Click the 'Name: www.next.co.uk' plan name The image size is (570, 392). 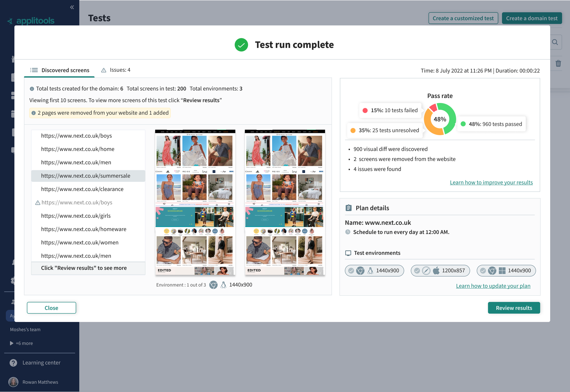click(x=378, y=223)
